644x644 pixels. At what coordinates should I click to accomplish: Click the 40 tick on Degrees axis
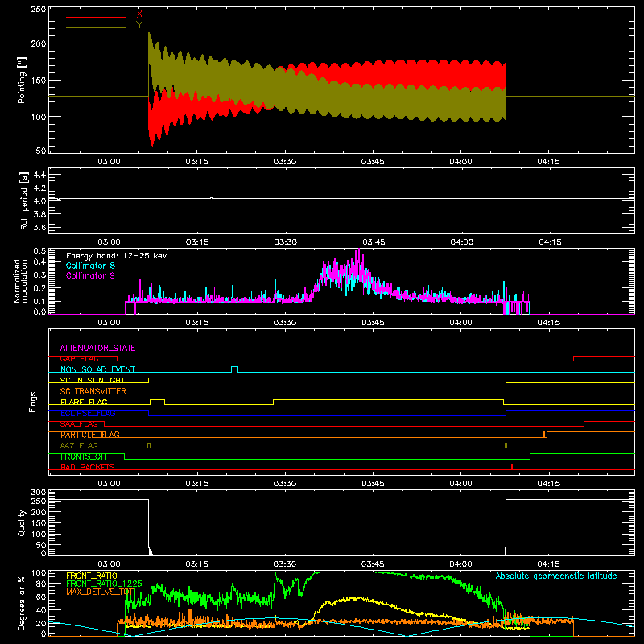tap(41, 610)
